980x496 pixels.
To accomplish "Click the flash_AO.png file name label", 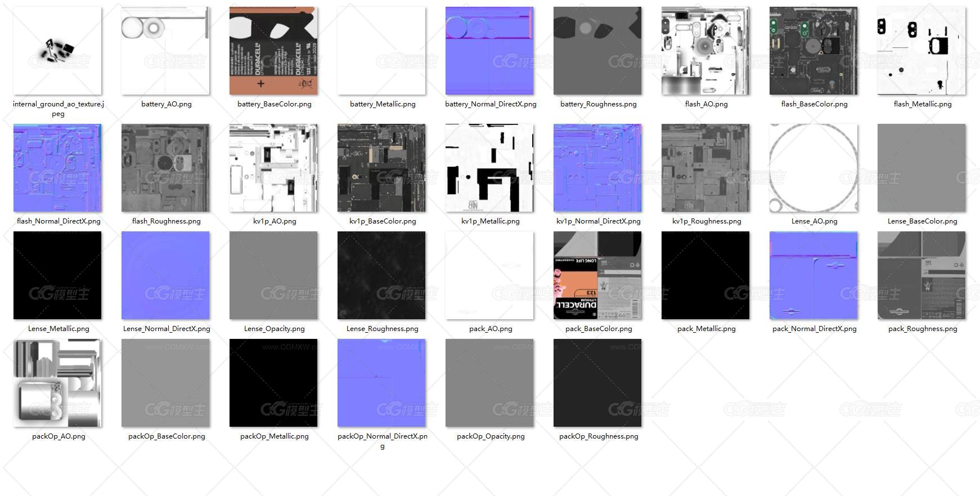I will point(706,104).
